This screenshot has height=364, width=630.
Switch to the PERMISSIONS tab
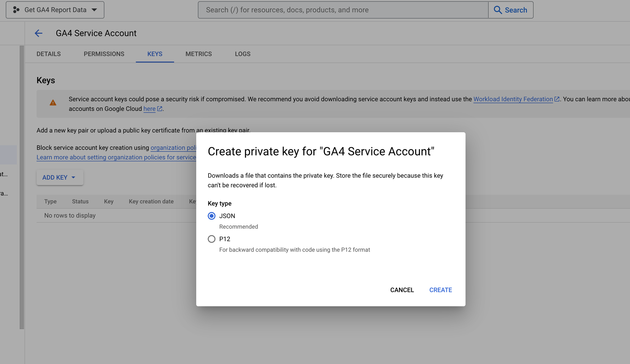click(x=104, y=54)
